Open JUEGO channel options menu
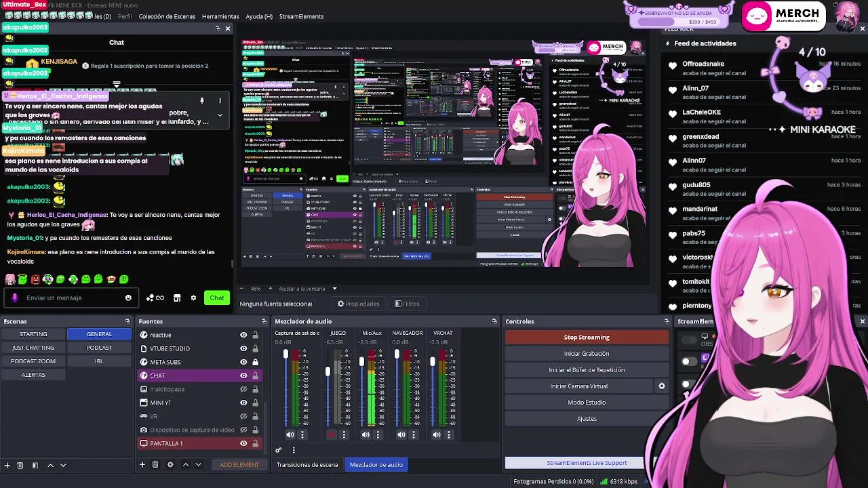 coord(344,434)
